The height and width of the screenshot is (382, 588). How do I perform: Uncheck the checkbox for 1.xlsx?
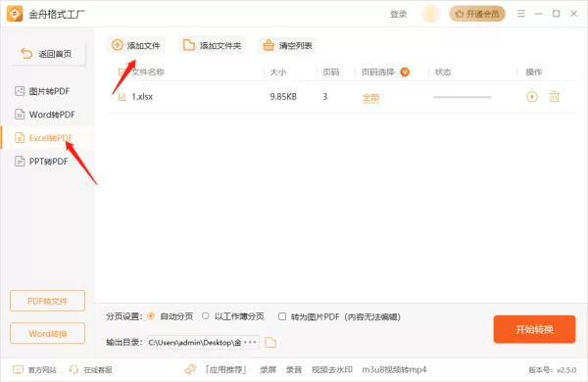tap(122, 98)
